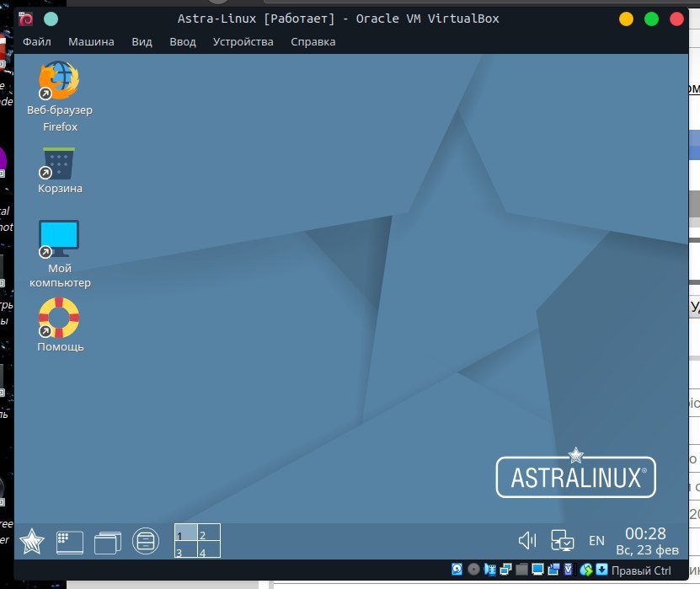Click the 00:28 clock in the panel
This screenshot has width=700, height=589.
click(645, 533)
